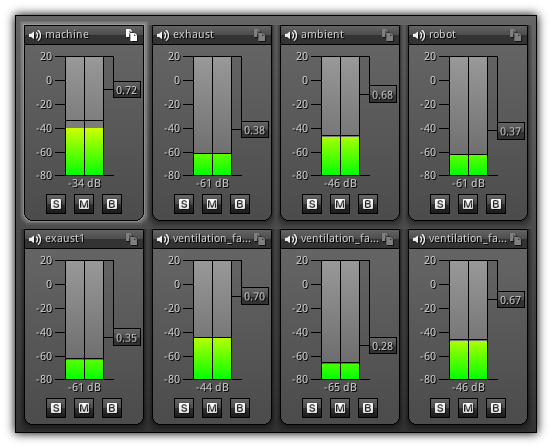Select the robot channel title

click(442, 34)
